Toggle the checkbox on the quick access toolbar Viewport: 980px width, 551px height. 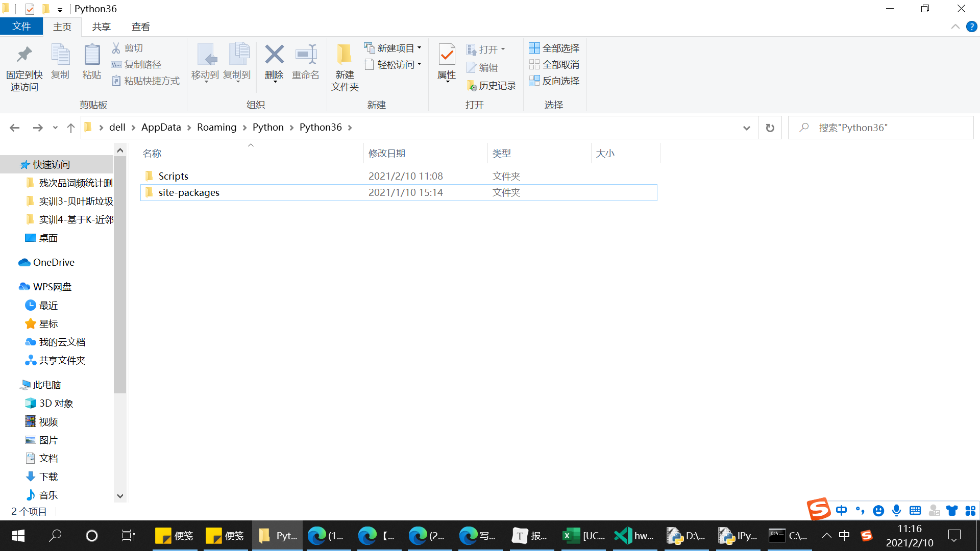[x=30, y=9]
